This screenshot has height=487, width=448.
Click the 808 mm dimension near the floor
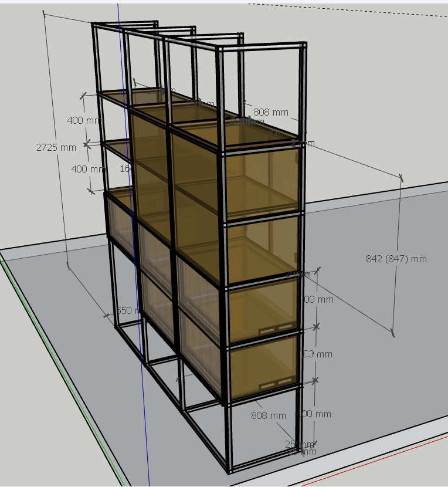[x=269, y=415]
